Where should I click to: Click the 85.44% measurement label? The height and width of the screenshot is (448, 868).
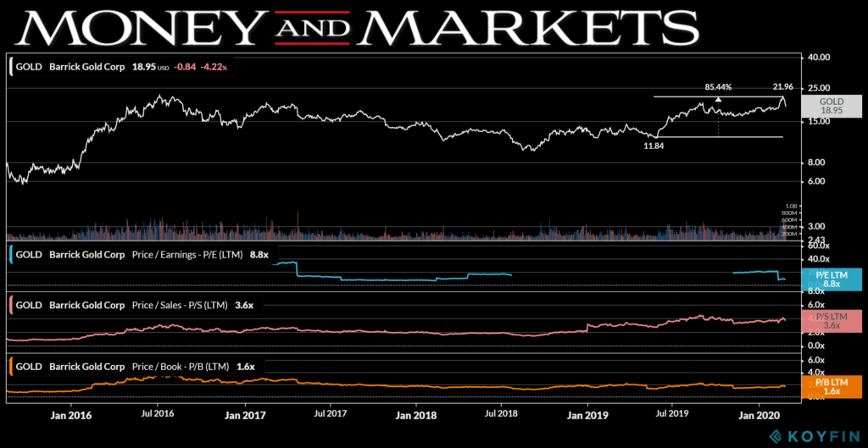(x=718, y=87)
